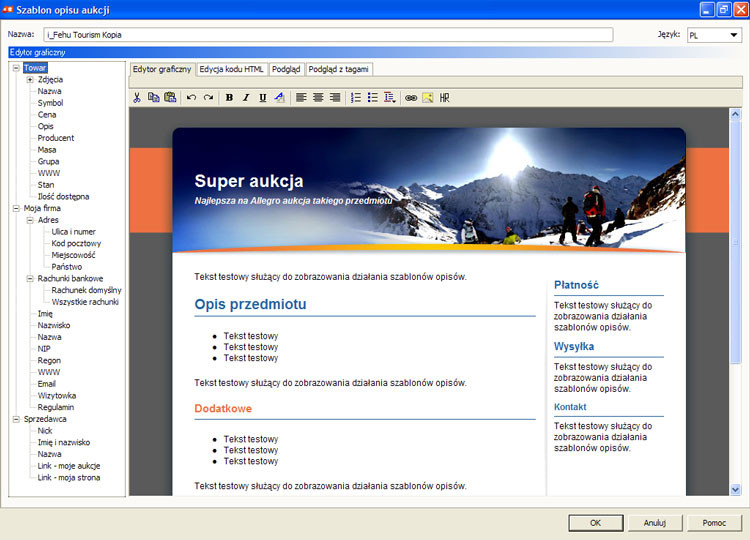Click the editor scrollbar down arrow

pos(736,489)
